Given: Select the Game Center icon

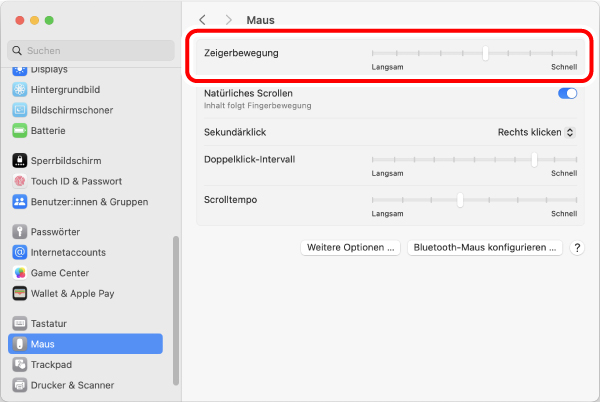Looking at the screenshot, I should click(x=20, y=273).
